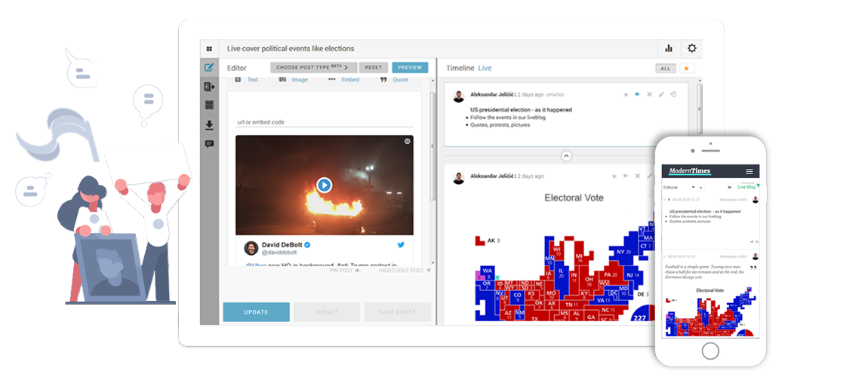This screenshot has height=371, width=868.
Task: Highlight star on US presidential election post
Action: [626, 94]
